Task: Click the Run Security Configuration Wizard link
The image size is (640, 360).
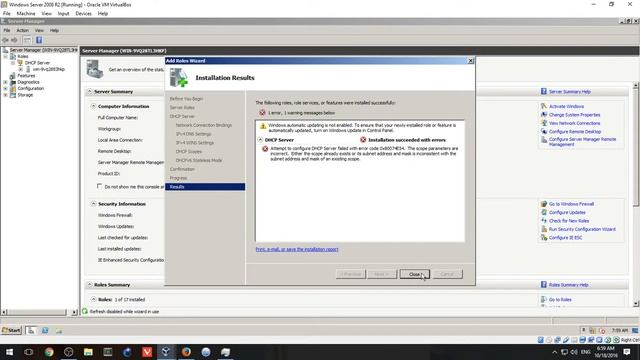Action: 582,229
